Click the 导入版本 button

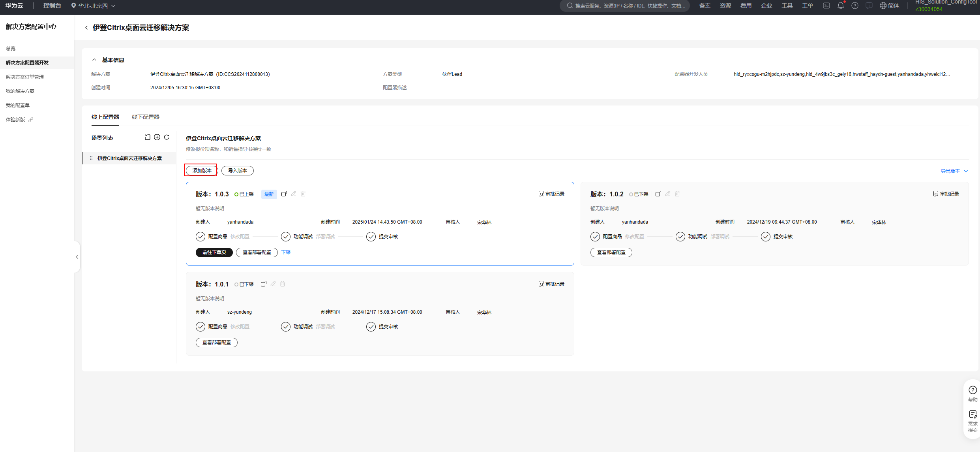(238, 170)
